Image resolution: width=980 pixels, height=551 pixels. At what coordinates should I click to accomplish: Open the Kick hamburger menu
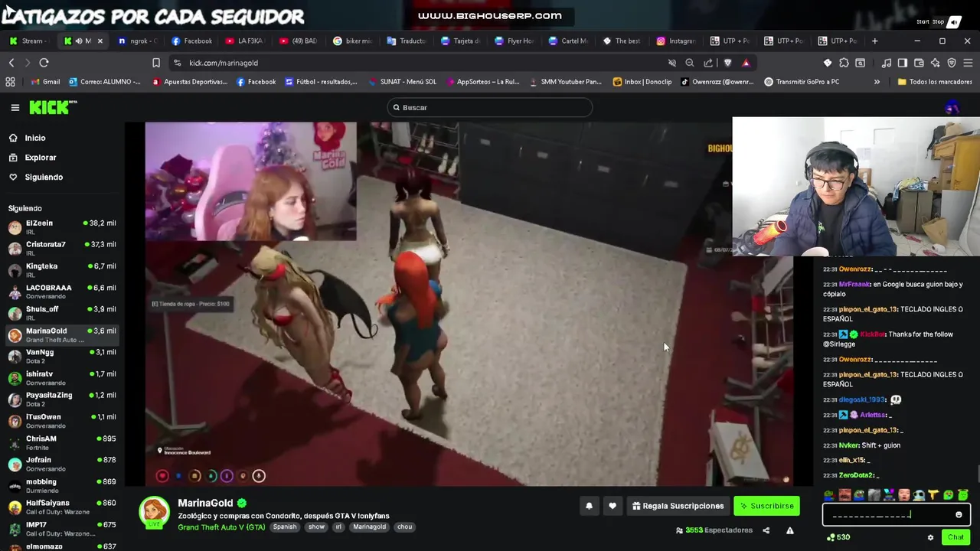tap(15, 108)
